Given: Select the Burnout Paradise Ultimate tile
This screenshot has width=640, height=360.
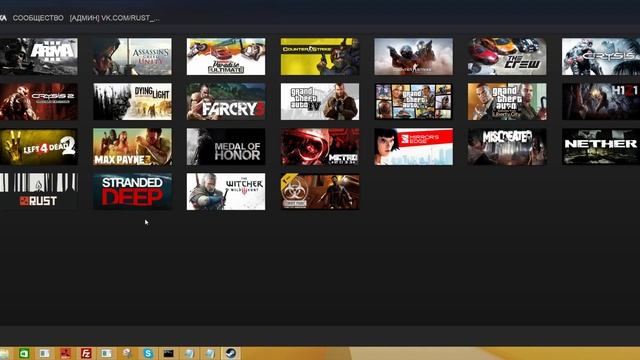Looking at the screenshot, I should [226, 56].
